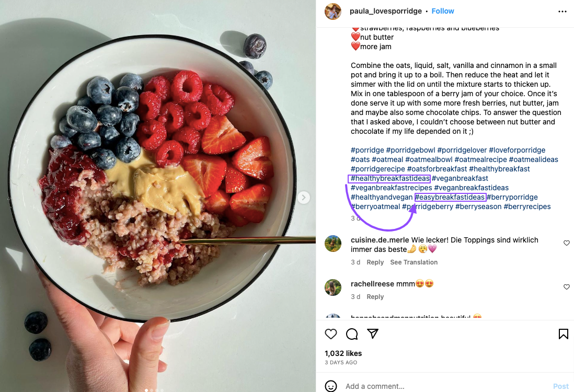Image resolution: width=574 pixels, height=392 pixels.
Task: Focus the Add a comment field
Action: [446, 386]
